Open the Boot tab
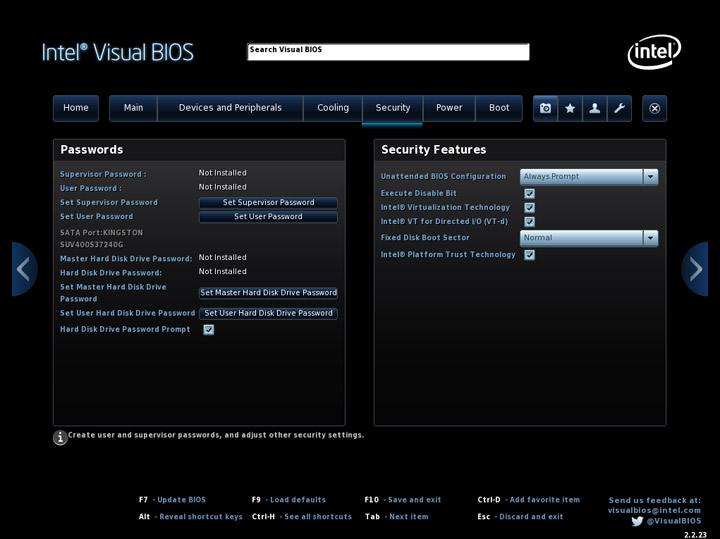The image size is (720, 539). tap(499, 108)
